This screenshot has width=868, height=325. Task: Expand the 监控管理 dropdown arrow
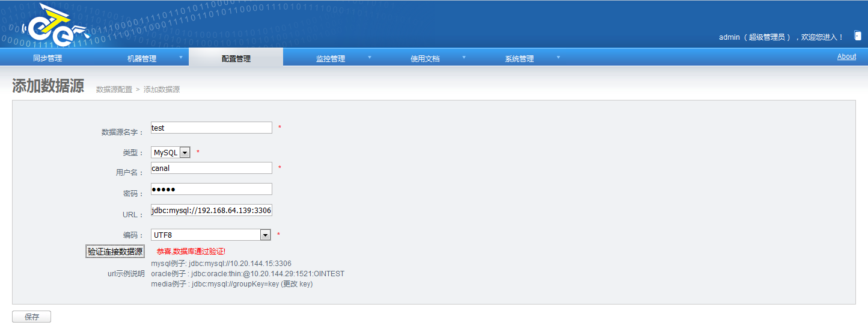click(x=369, y=58)
